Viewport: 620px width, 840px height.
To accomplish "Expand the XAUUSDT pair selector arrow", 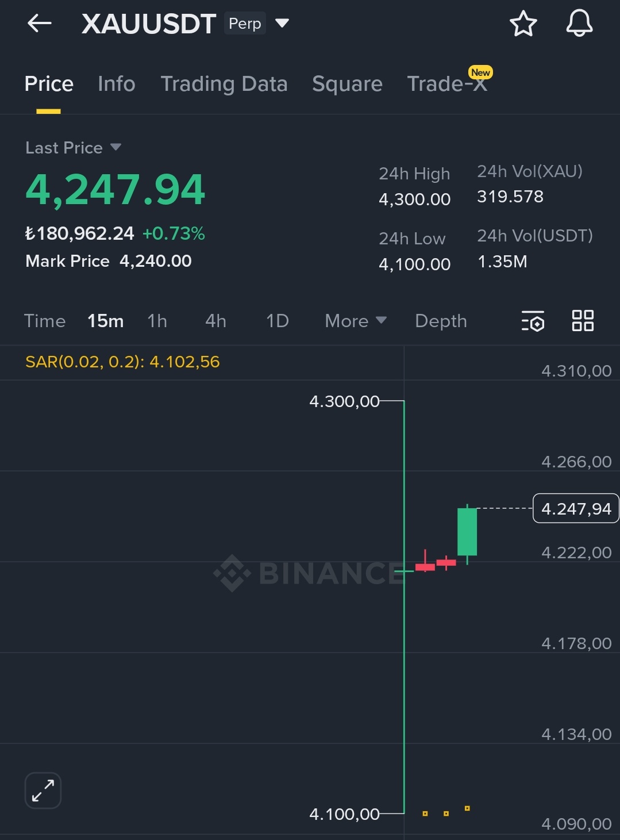I will point(282,24).
